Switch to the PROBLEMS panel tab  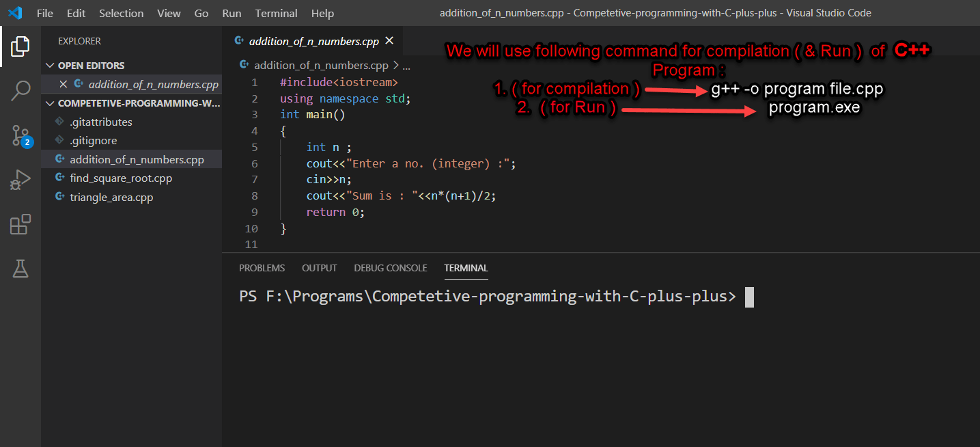[262, 268]
